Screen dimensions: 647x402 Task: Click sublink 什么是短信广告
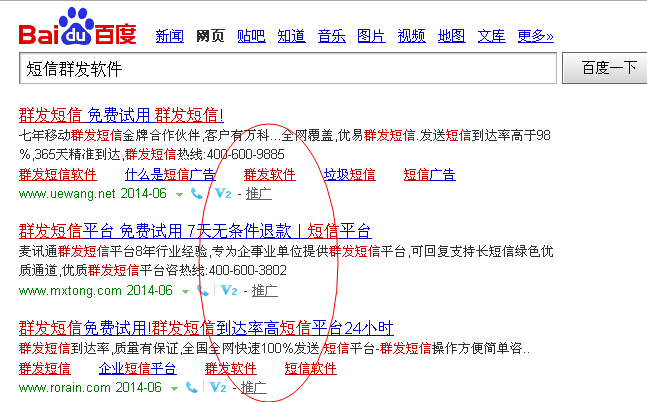tap(170, 175)
